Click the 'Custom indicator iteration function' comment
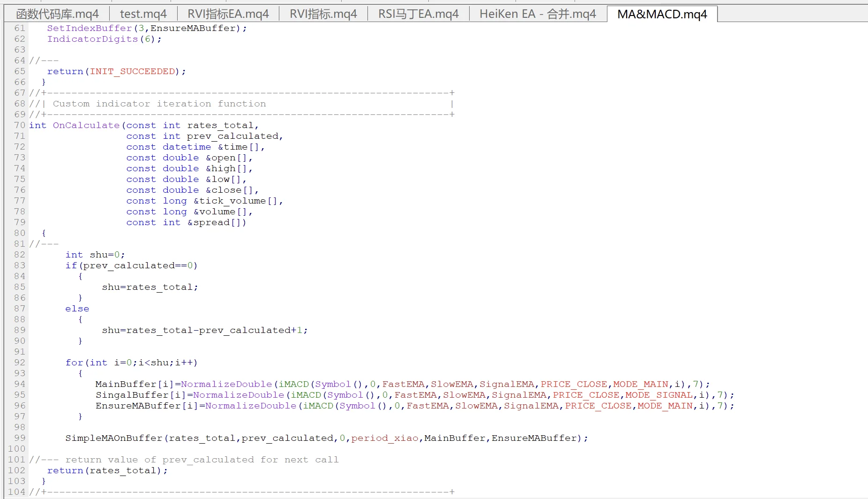The height and width of the screenshot is (499, 868). (x=159, y=104)
